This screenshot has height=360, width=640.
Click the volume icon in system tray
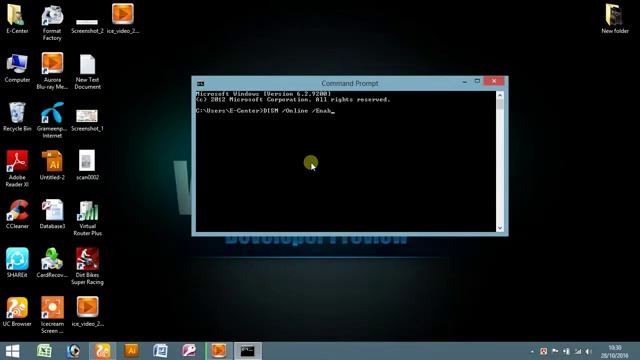pos(589,351)
